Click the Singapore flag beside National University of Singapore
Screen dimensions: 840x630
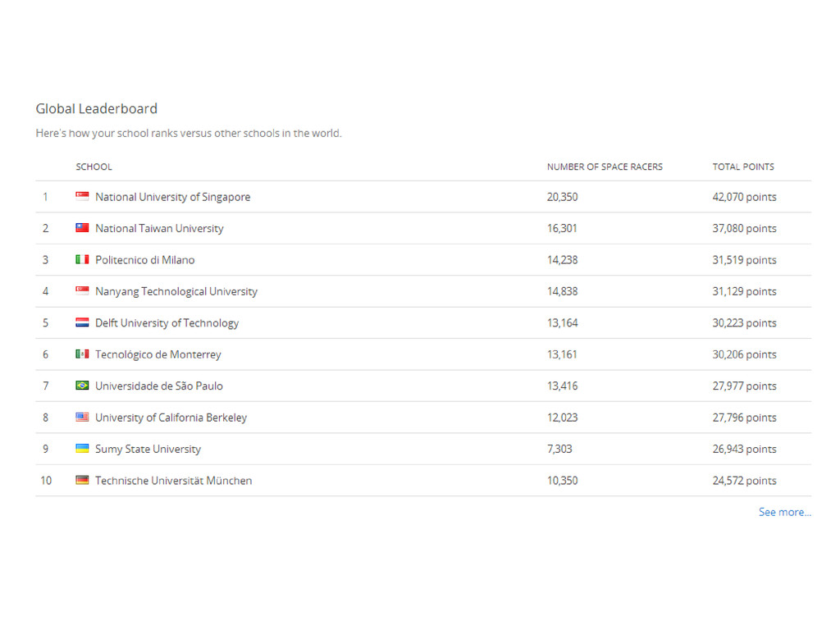[82, 197]
